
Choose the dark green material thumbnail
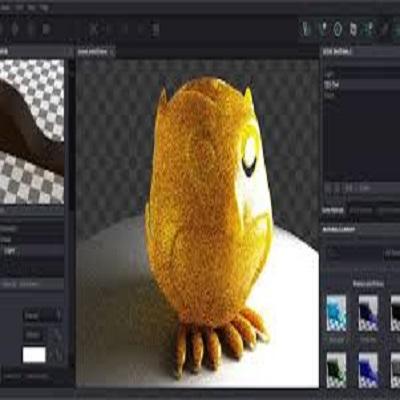pyautogui.click(x=336, y=370)
